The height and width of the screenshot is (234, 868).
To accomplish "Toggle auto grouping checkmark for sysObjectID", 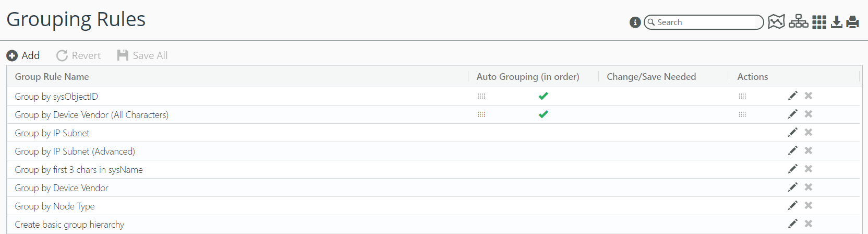I will 543,96.
